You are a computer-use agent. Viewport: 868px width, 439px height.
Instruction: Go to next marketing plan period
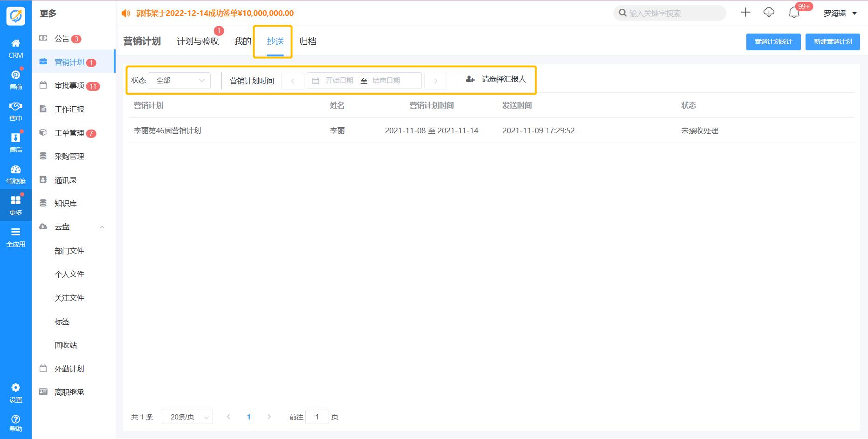[x=436, y=81]
